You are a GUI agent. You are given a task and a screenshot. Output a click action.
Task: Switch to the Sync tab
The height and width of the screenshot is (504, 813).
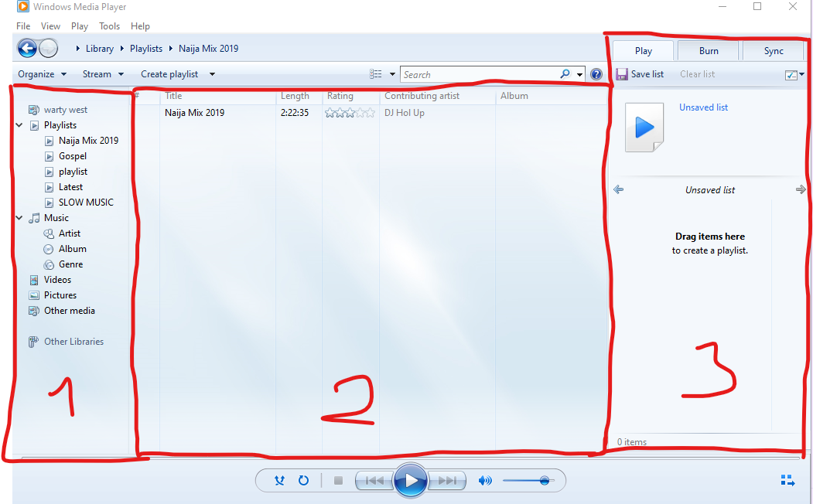(x=773, y=51)
